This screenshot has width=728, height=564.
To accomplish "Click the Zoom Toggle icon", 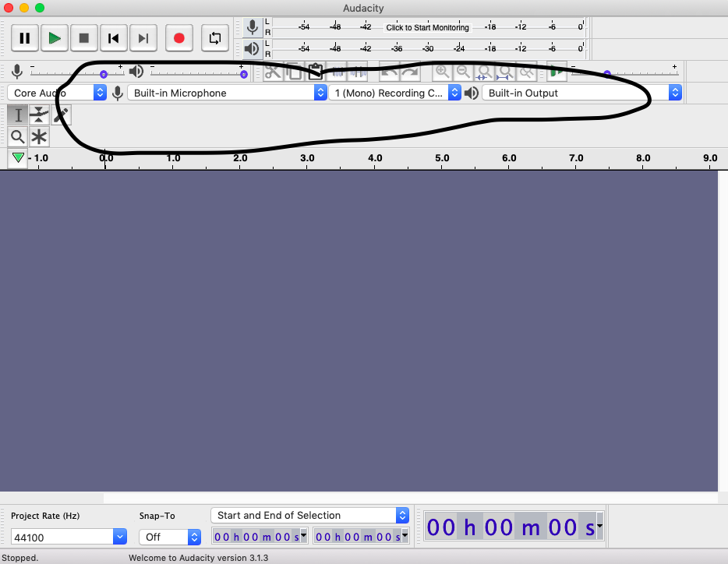I will tap(526, 72).
